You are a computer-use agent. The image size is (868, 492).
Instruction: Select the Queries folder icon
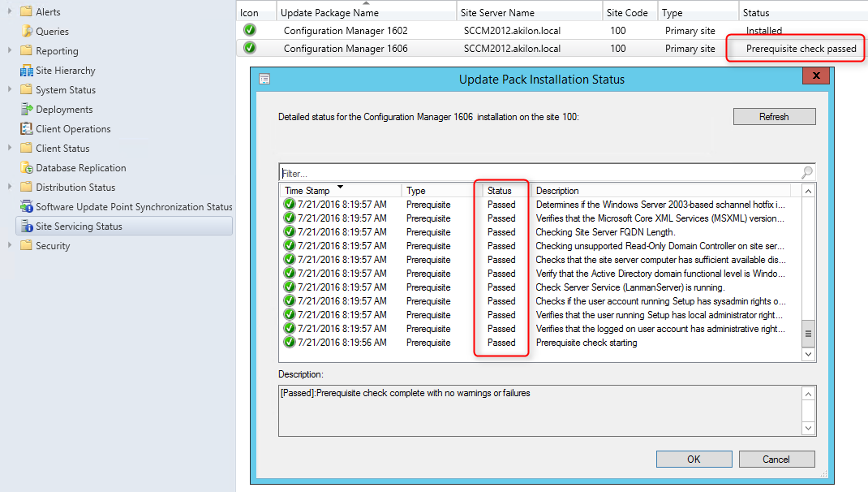pos(26,31)
